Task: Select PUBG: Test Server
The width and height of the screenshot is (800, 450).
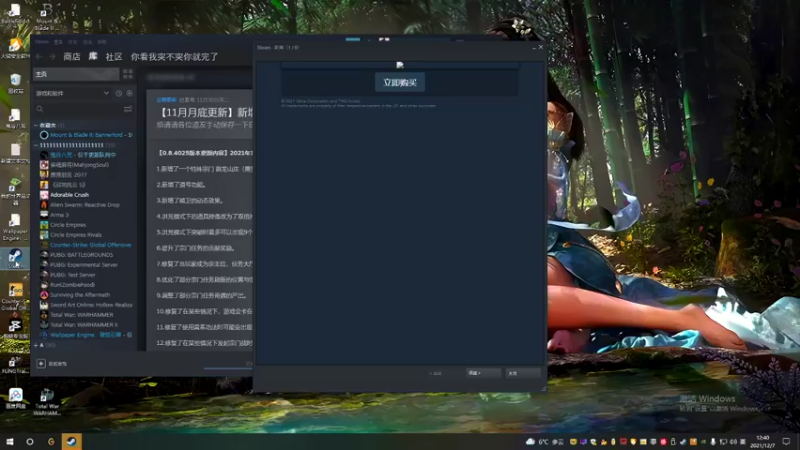Action: tap(72, 274)
